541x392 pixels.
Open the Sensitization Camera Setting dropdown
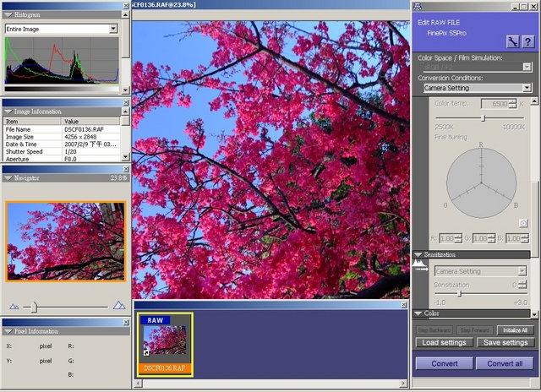tap(522, 271)
